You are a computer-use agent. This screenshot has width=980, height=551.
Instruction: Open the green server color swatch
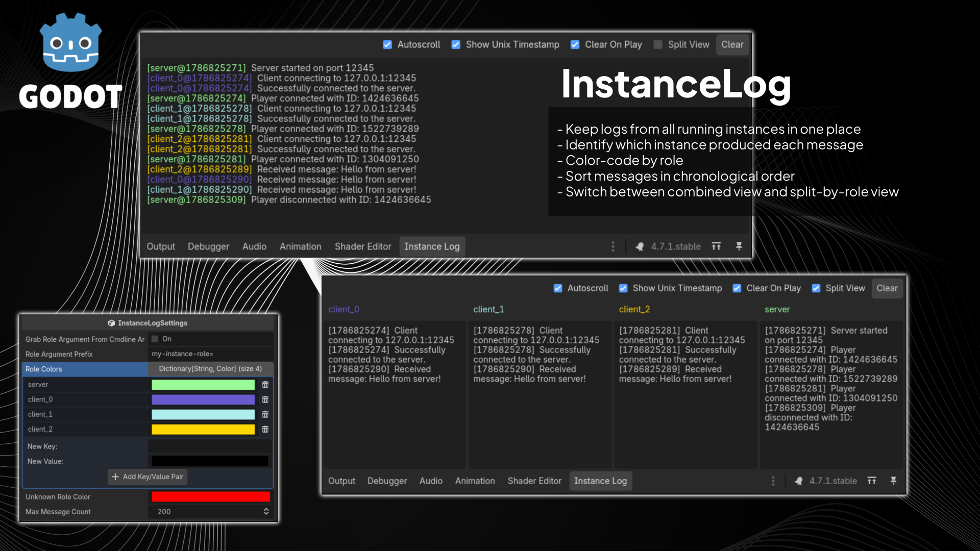click(x=203, y=385)
